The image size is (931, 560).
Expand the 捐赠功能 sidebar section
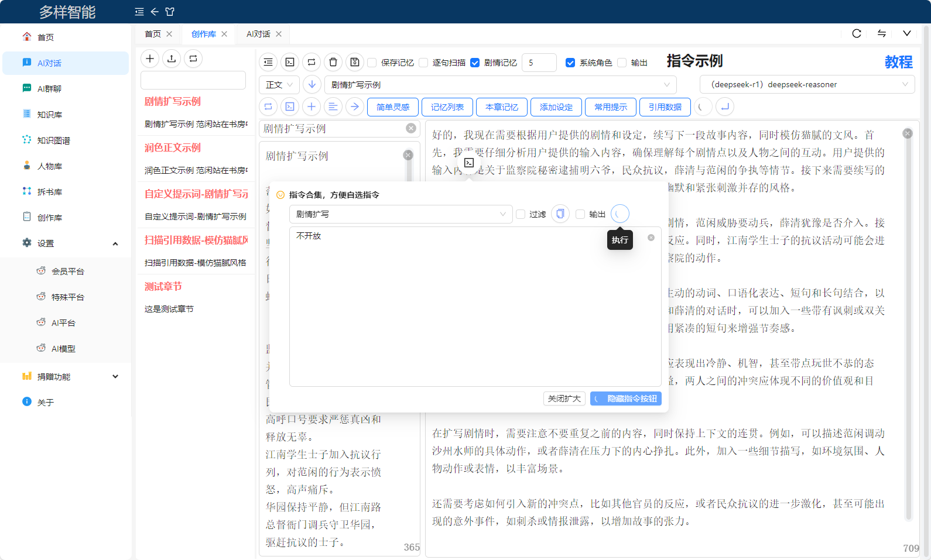(x=66, y=377)
